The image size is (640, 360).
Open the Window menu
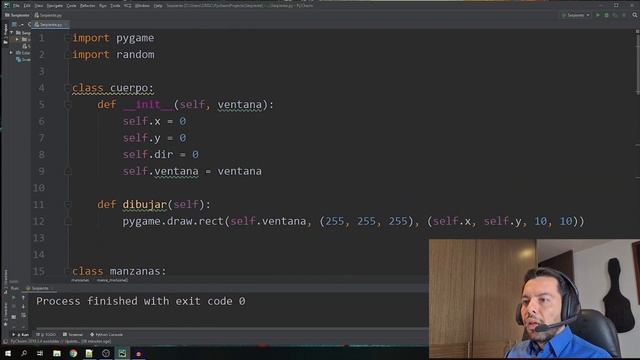142,6
